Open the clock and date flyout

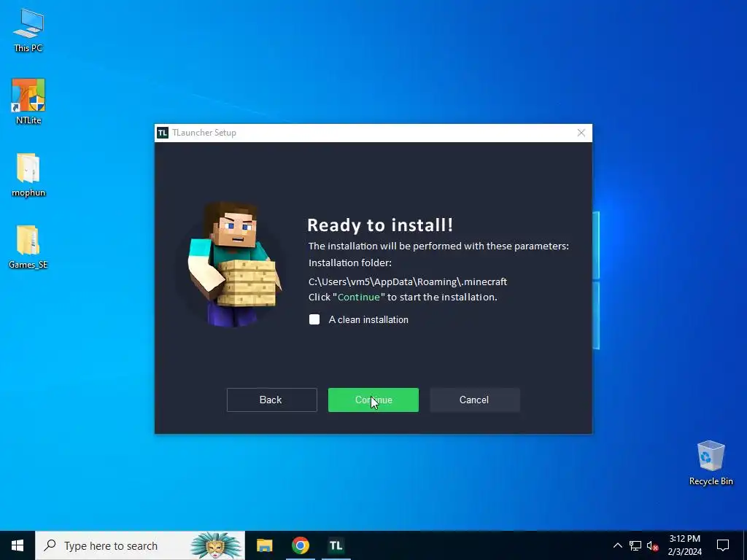[684, 545]
